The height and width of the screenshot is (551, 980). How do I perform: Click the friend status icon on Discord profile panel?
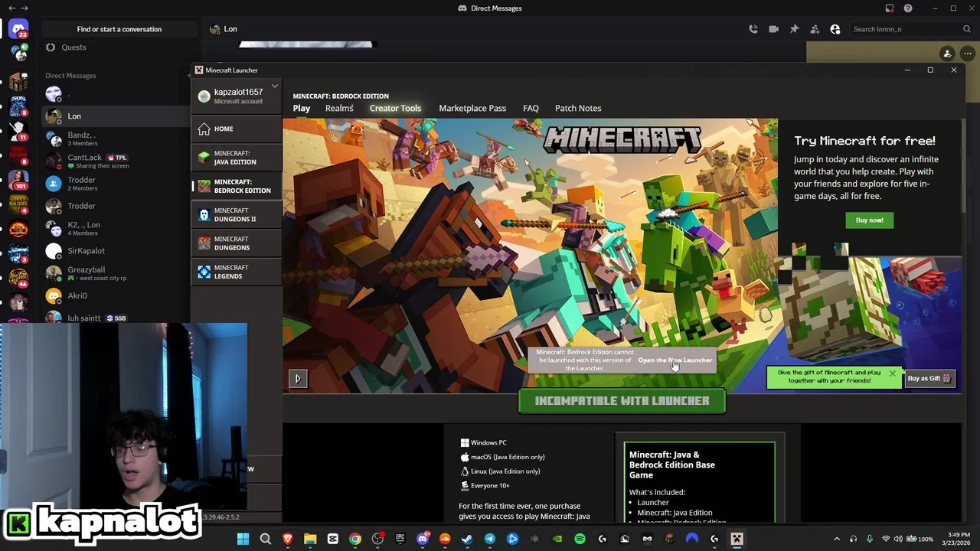(947, 54)
